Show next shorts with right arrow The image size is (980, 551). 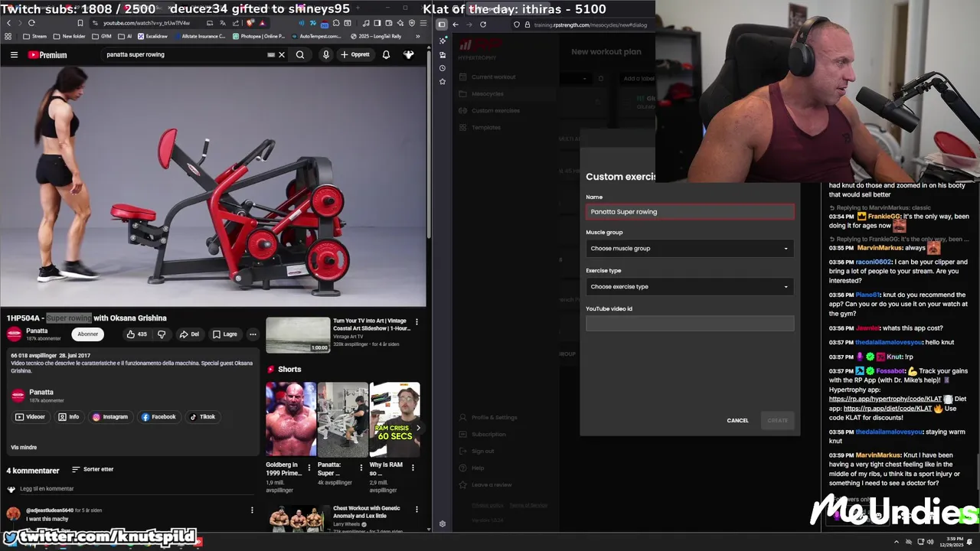417,428
